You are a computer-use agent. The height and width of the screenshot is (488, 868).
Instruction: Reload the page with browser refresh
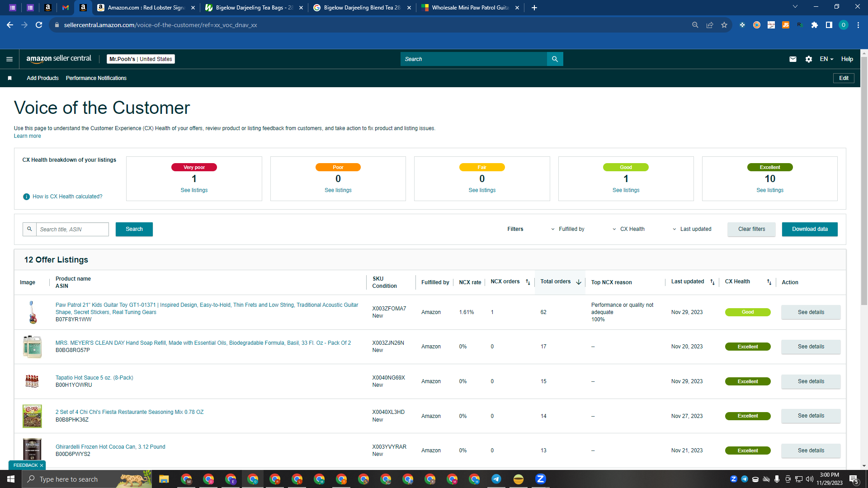[x=39, y=25]
